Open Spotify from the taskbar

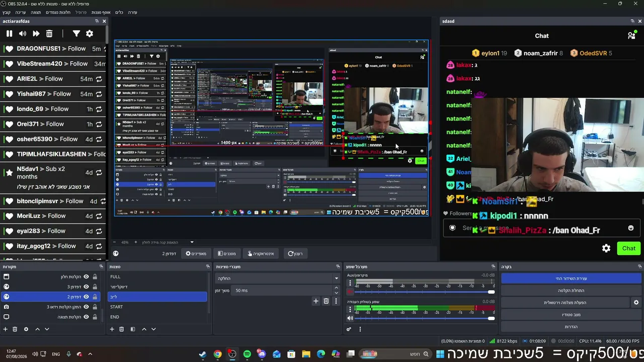(247, 354)
